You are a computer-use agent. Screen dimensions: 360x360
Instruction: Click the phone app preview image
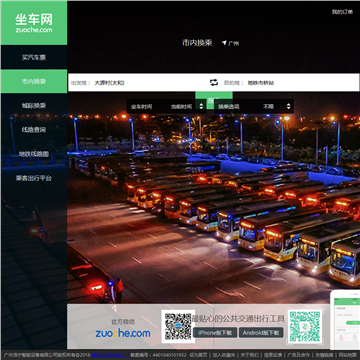click(x=345, y=319)
